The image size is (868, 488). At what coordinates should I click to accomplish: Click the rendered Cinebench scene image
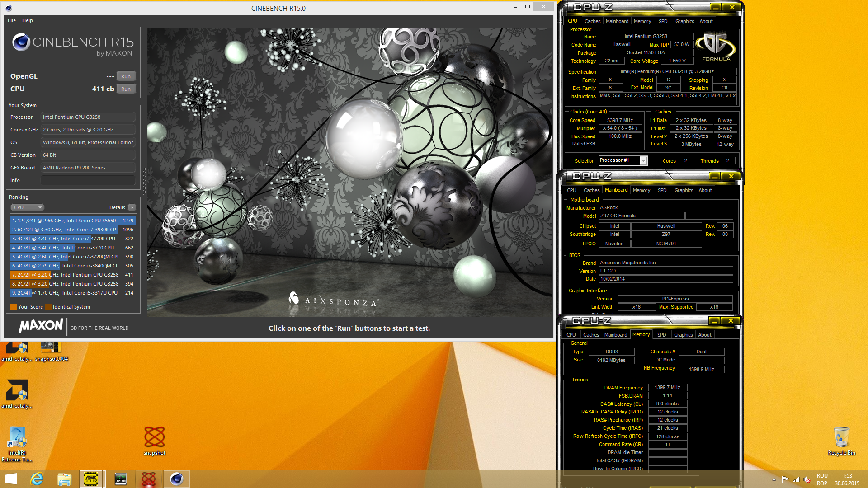click(x=349, y=172)
